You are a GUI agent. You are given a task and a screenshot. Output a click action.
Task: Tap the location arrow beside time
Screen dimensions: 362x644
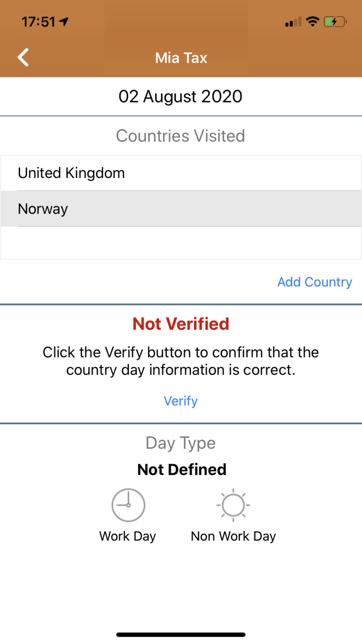(64, 22)
